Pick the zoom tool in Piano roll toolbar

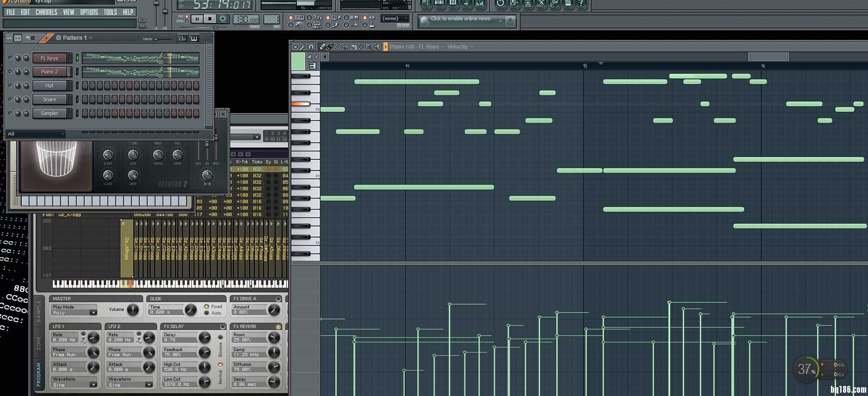(369, 47)
